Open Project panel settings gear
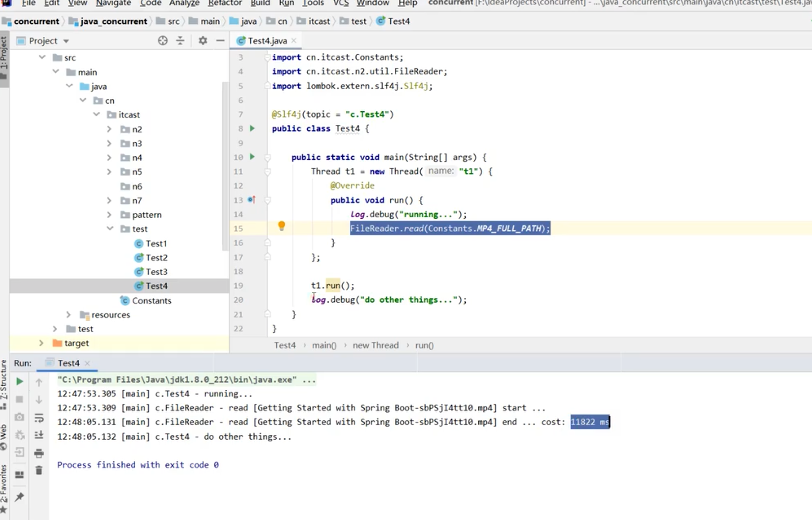812x520 pixels. tap(203, 41)
